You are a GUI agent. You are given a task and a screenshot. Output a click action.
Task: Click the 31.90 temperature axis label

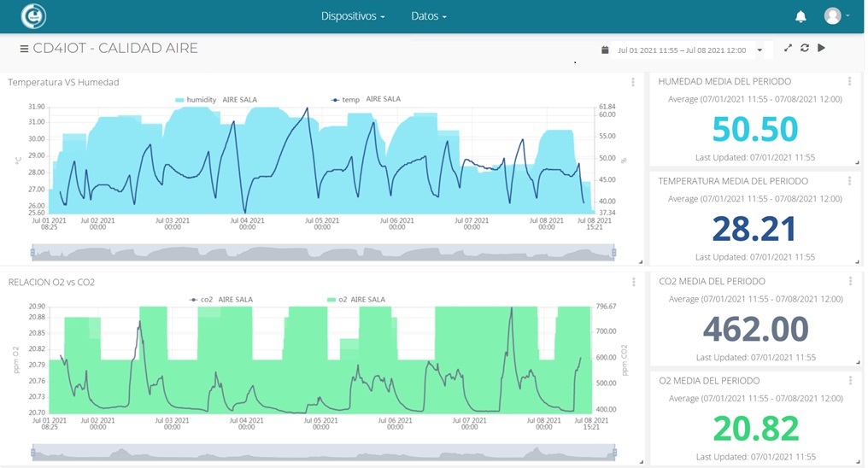tap(37, 107)
